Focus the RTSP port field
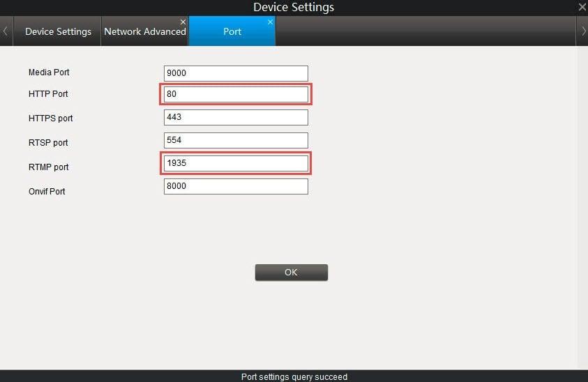The image size is (588, 382). (x=236, y=140)
